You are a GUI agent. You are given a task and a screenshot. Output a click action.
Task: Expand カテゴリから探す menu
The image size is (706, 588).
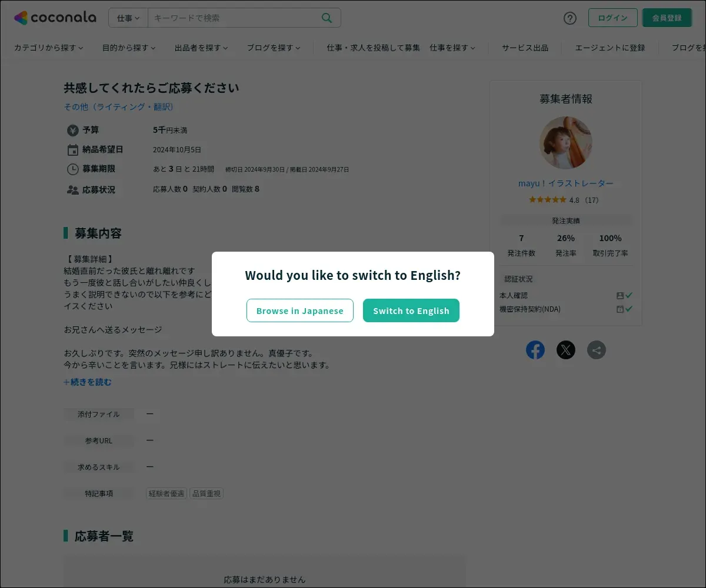point(49,48)
